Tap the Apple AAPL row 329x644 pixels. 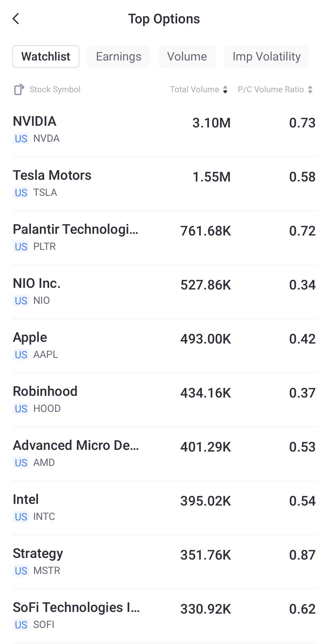pyautogui.click(x=164, y=345)
